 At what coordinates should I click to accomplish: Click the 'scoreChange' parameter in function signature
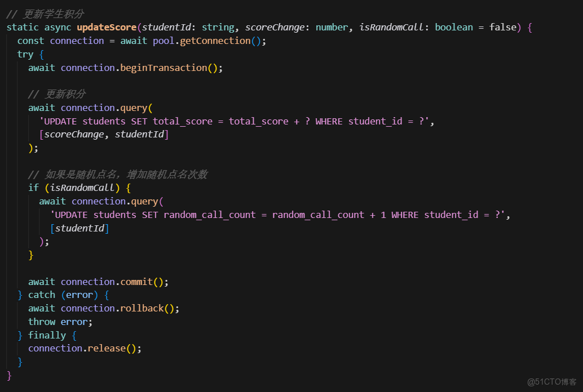[x=275, y=28]
